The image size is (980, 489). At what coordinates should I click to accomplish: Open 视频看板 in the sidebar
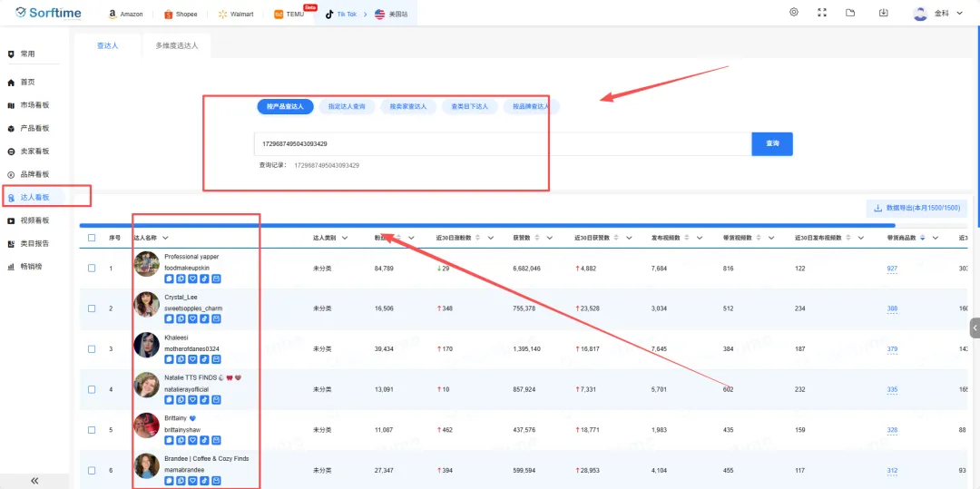[34, 220]
